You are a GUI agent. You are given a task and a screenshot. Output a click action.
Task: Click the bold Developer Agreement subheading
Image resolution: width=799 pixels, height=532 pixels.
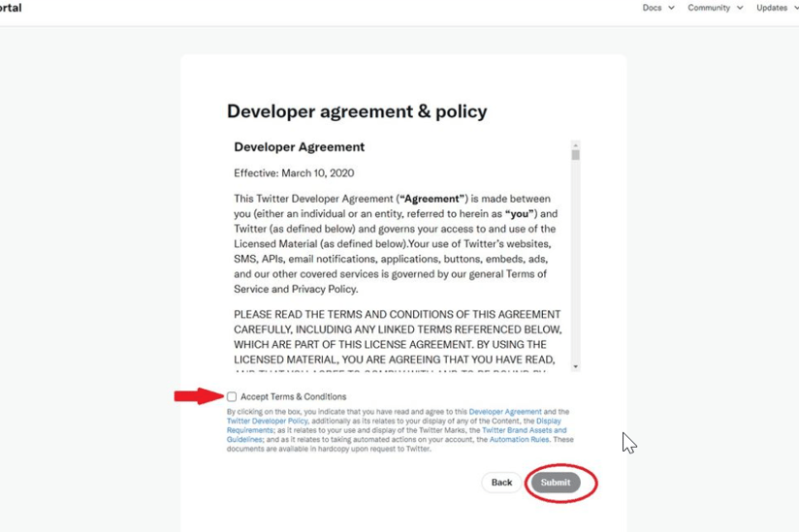point(299,147)
